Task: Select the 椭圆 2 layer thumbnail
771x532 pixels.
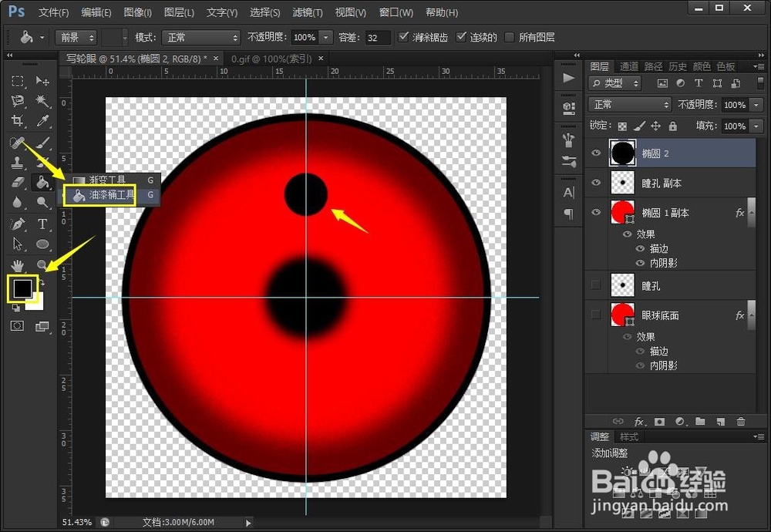Action: [x=622, y=153]
